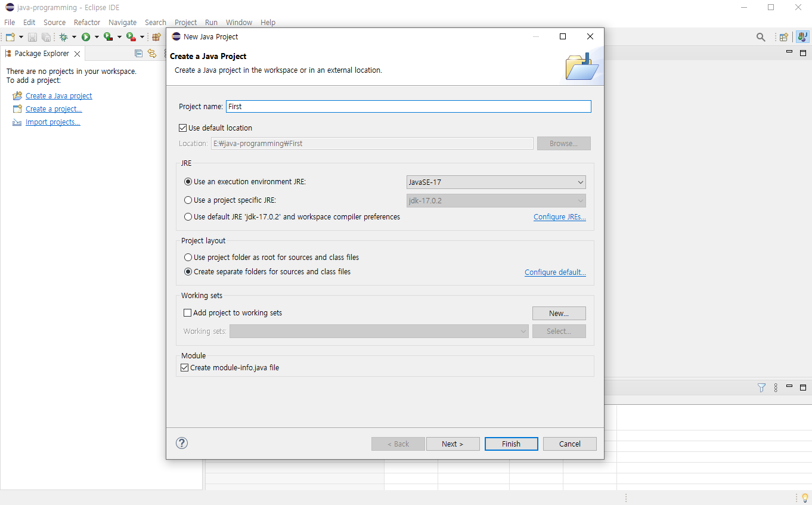Open the jdk-17.0.2 project JRE dropdown
Screen dimensions: 812x505
[495, 201]
